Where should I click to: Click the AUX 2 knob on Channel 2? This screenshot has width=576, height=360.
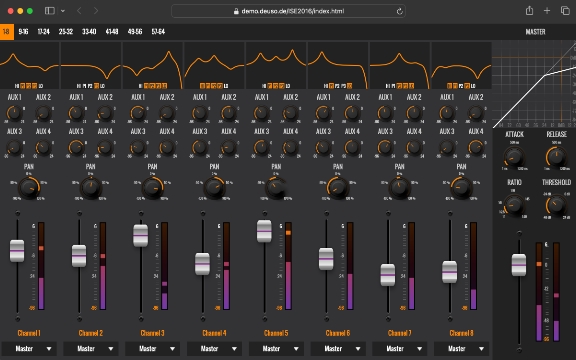[x=105, y=113]
